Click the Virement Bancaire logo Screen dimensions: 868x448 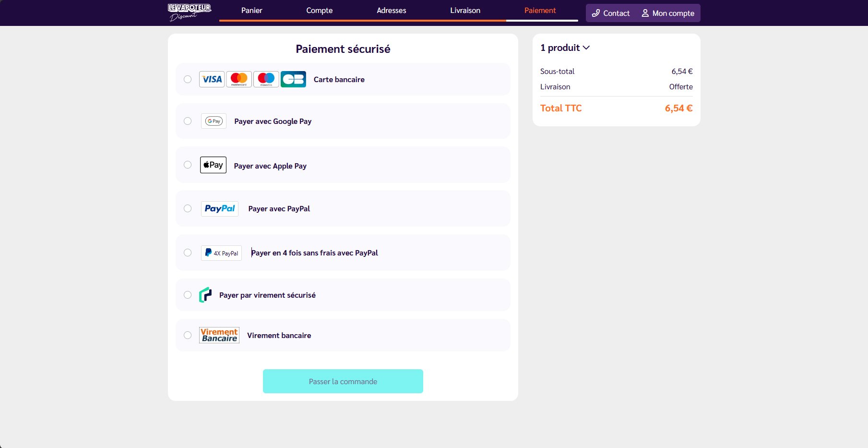(219, 335)
